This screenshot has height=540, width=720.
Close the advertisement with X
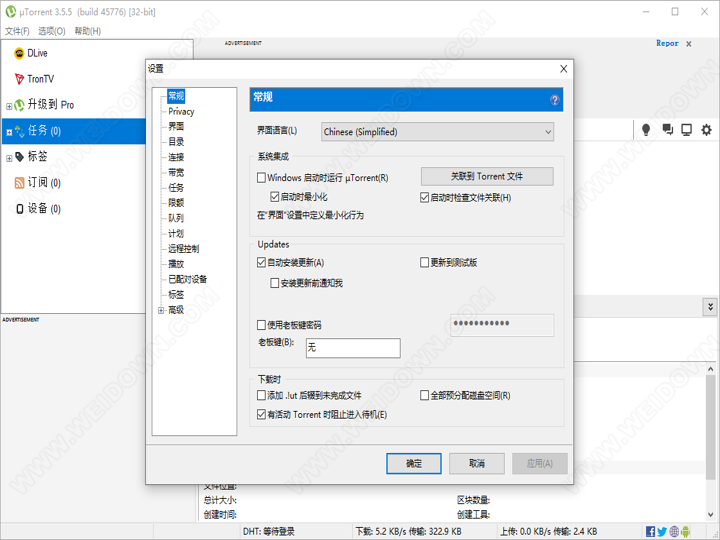[689, 44]
